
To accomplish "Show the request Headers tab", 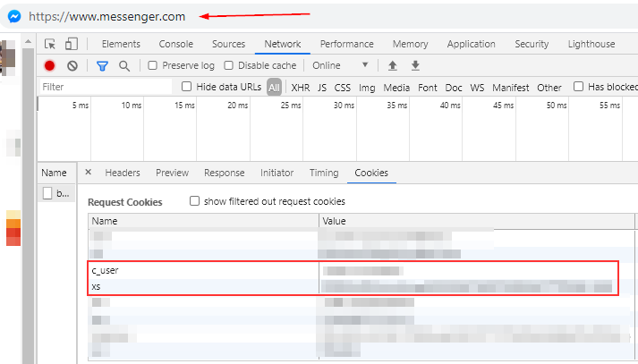I will pos(123,173).
